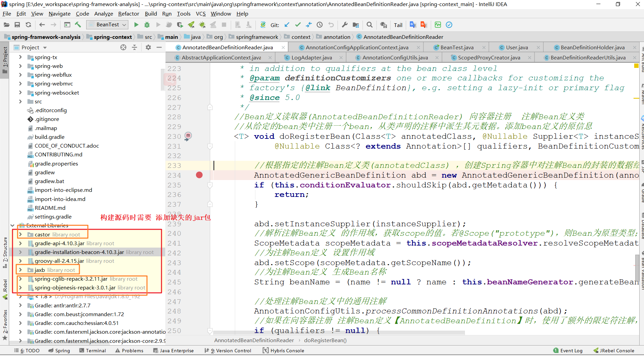
Task: Update project with the blue Git arrow
Action: pos(287,25)
